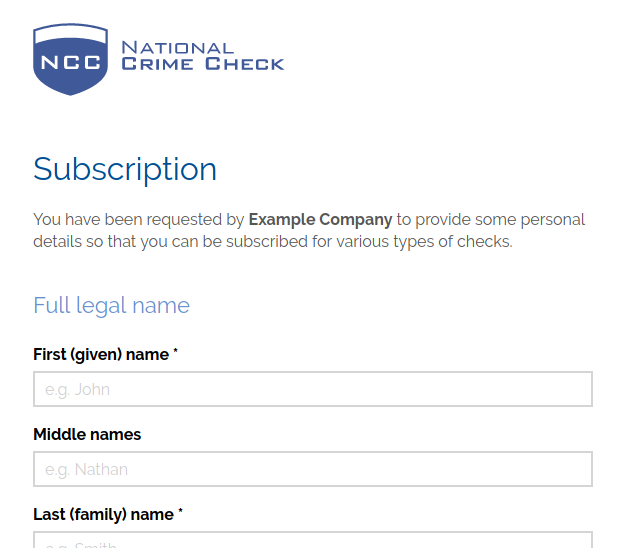Click the text line about various types of checks

[x=273, y=242]
